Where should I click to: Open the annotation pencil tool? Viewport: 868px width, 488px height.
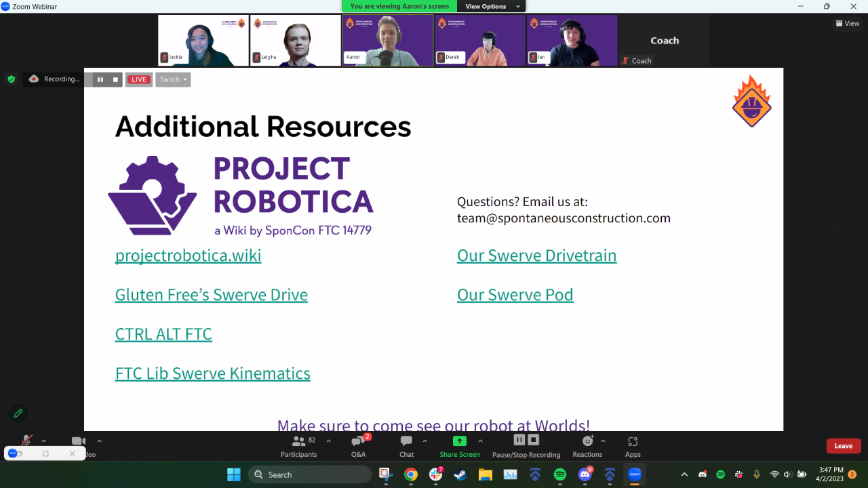click(18, 413)
